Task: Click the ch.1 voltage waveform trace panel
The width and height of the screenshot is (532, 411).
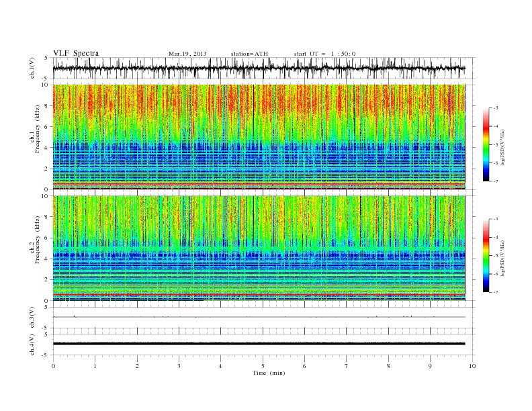Action: (x=264, y=68)
